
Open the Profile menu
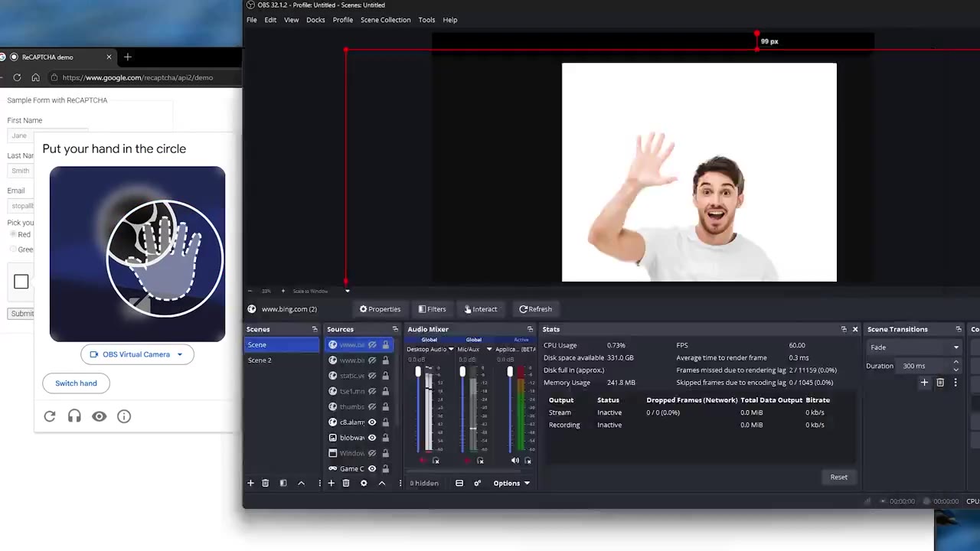343,20
